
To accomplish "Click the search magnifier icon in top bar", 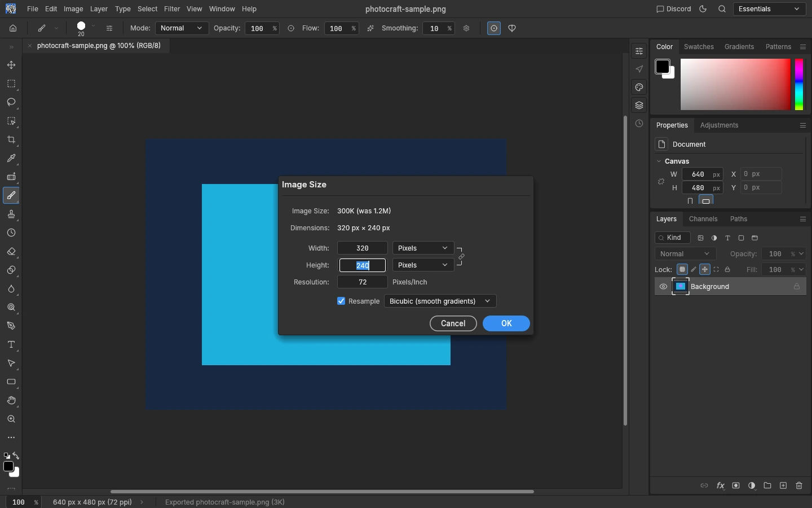I will pyautogui.click(x=722, y=9).
